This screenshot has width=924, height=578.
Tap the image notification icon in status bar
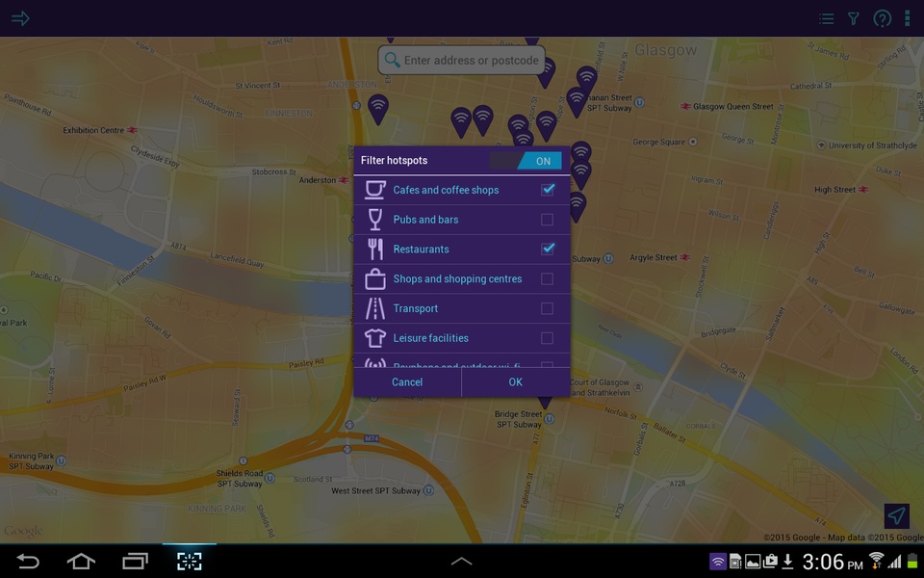point(753,562)
